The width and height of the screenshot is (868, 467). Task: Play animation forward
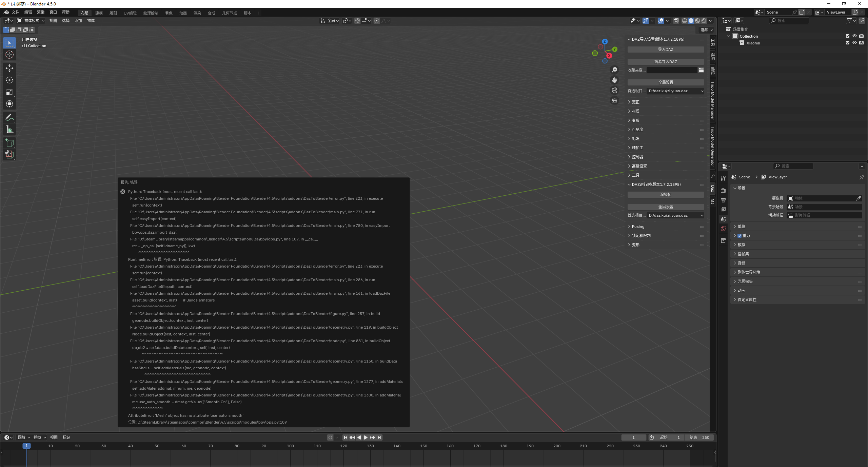click(366, 437)
